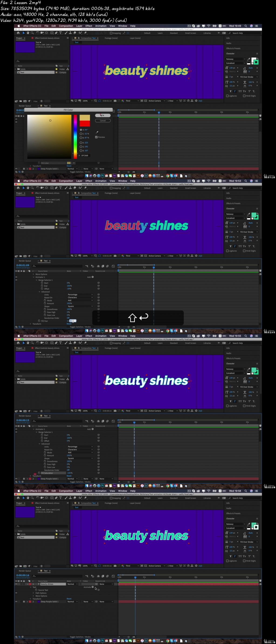276x644 pixels.
Task: Open the Units Percentage dropdown in 19:53 frame
Action: point(80,295)
